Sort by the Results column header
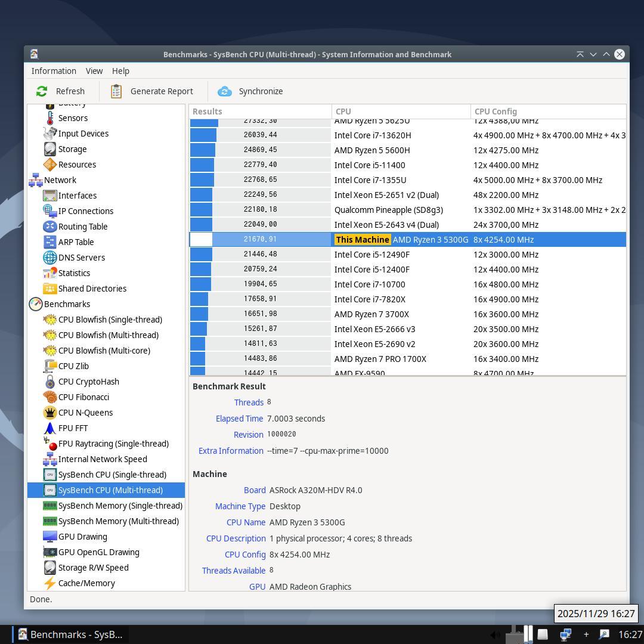Viewport: 644px width, 644px height. [260, 112]
